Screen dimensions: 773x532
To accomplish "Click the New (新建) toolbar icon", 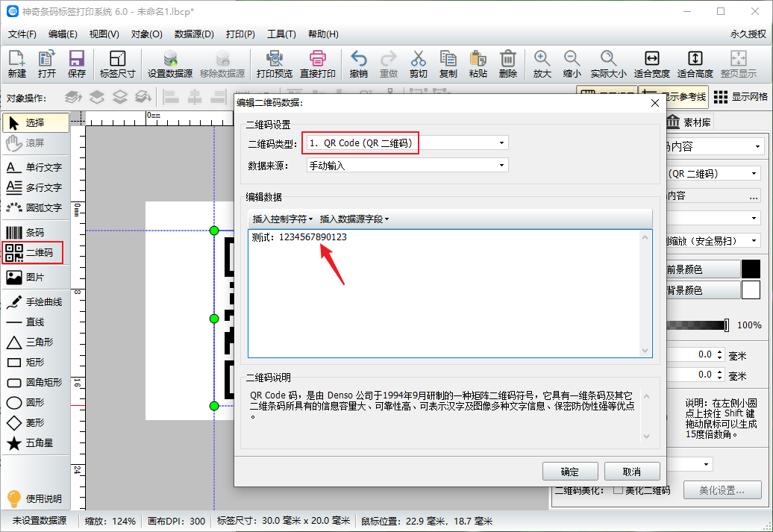I will (16, 64).
